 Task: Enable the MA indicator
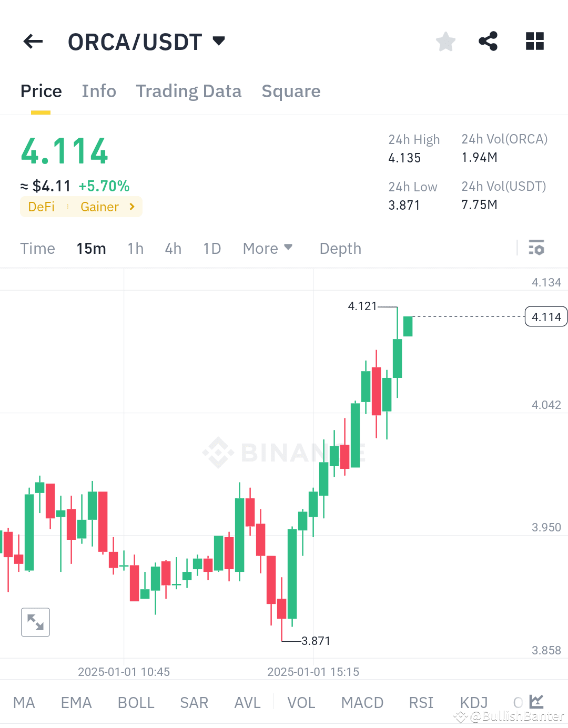tap(24, 702)
